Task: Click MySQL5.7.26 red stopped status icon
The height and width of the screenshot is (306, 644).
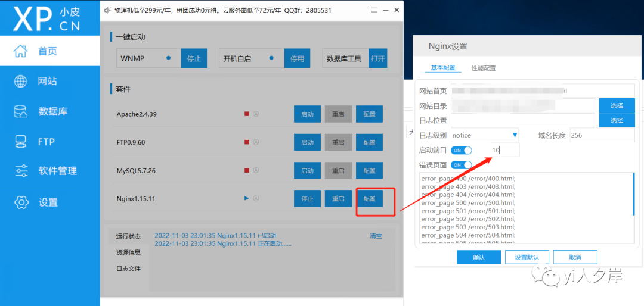Action: coord(247,170)
